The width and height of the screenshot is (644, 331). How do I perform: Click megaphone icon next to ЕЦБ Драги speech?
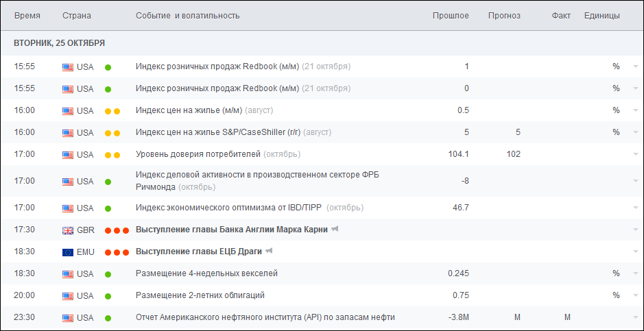point(270,252)
